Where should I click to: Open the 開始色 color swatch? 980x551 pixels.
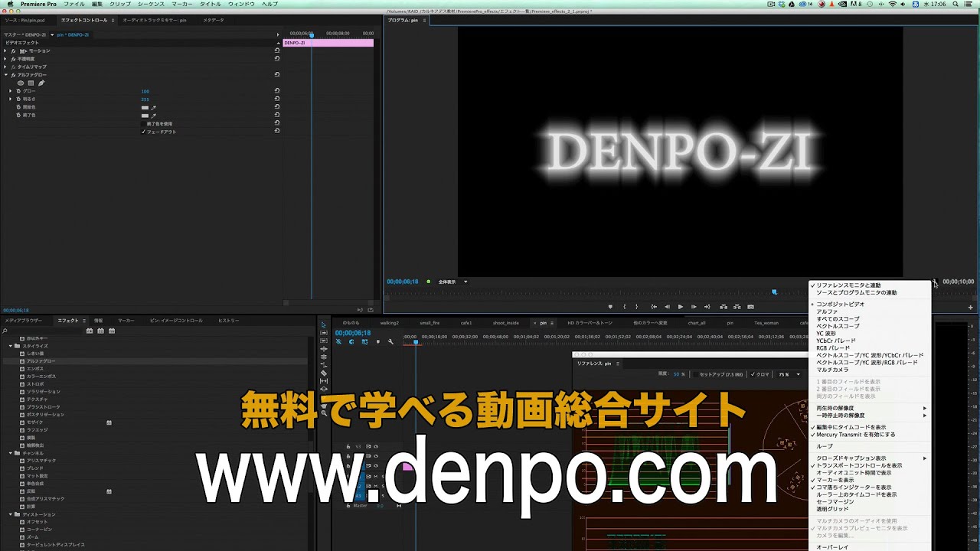point(145,107)
